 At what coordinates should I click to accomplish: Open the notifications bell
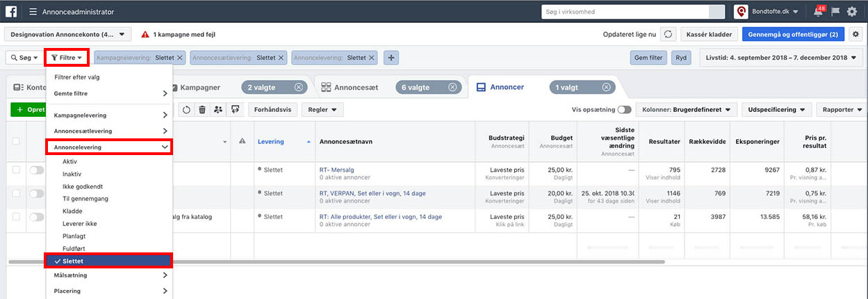[818, 12]
